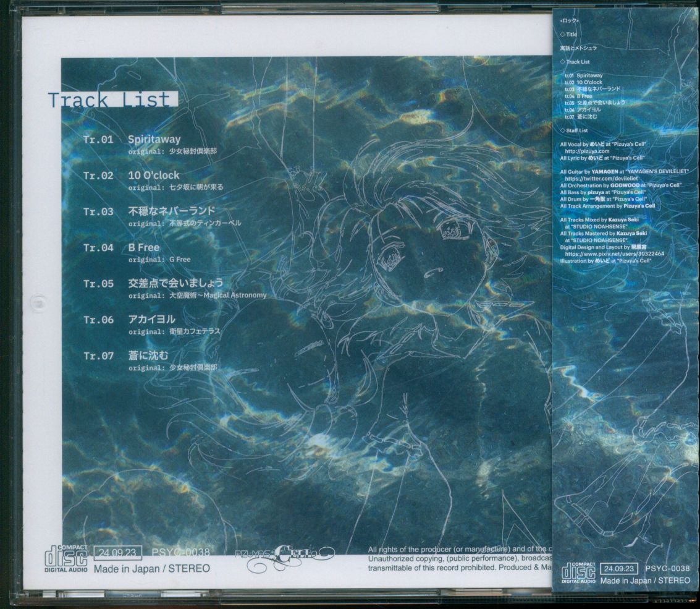700x609 pixels.
Task: Open the pixiv.net/users/30322464 URL
Action: tap(614, 253)
